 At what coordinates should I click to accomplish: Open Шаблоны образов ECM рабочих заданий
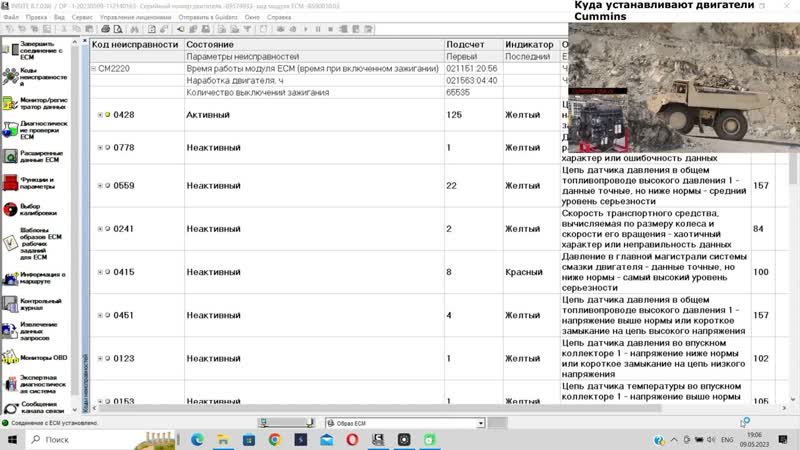pyautogui.click(x=35, y=243)
